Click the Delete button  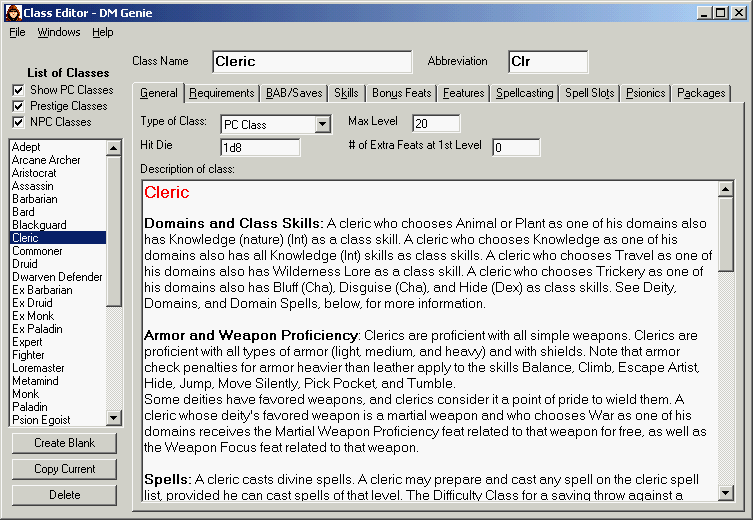pos(64,495)
